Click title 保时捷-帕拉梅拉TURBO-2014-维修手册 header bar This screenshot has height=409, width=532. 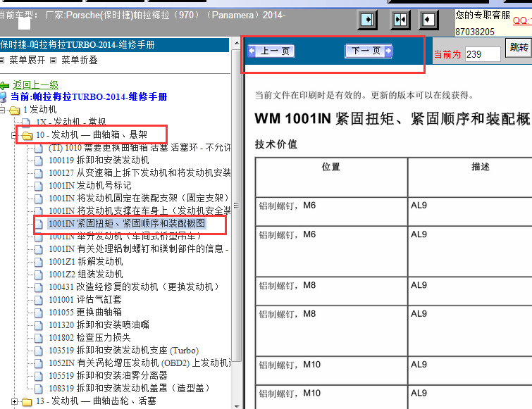point(114,45)
